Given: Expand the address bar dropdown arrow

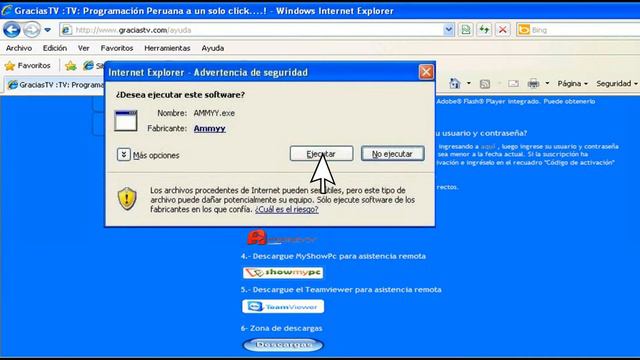Looking at the screenshot, I should click(448, 30).
